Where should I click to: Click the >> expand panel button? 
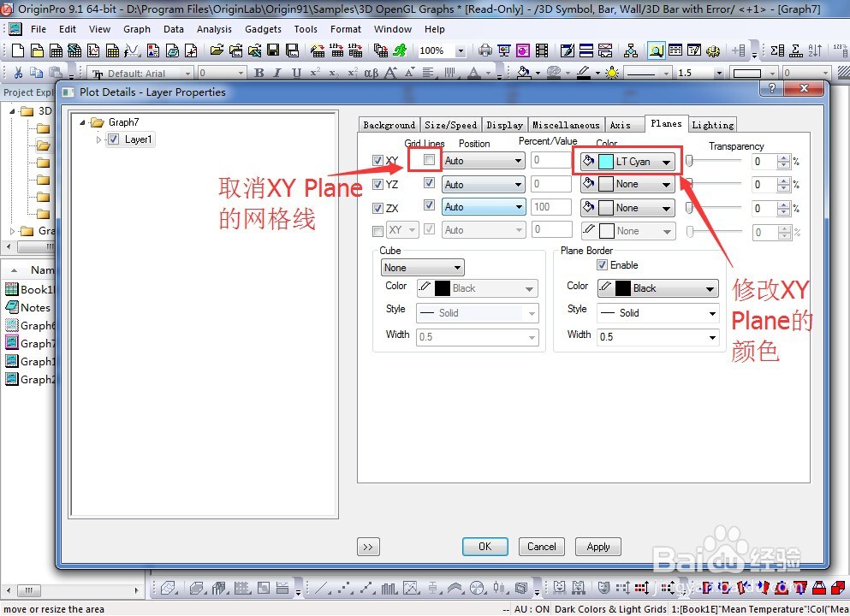tap(368, 547)
